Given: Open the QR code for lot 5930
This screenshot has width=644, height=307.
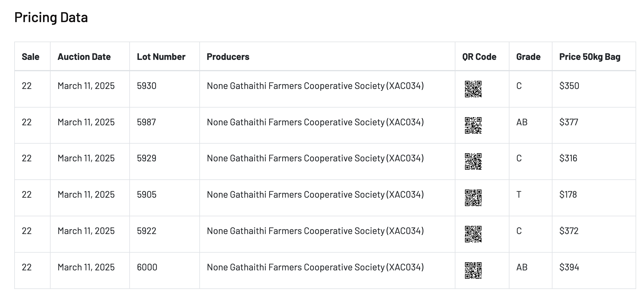Looking at the screenshot, I should (x=473, y=89).
